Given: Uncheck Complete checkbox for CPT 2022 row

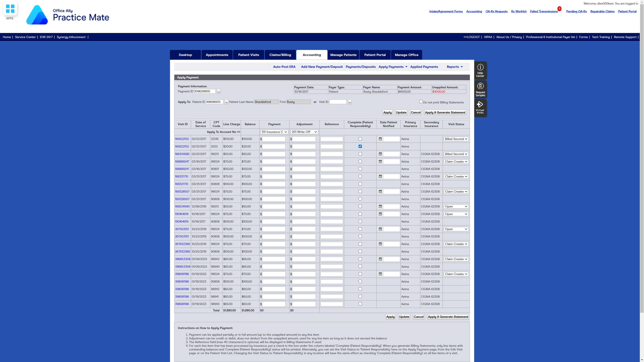Looking at the screenshot, I should (x=360, y=146).
